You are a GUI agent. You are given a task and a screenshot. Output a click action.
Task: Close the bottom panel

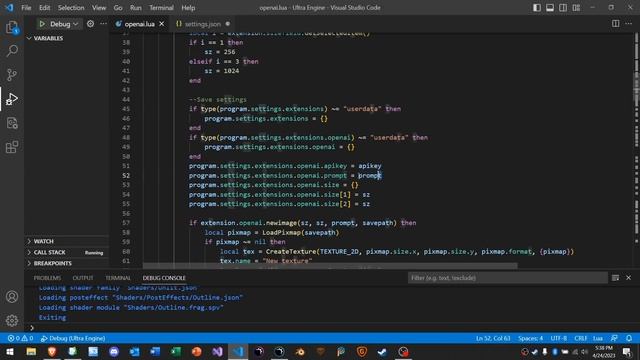click(629, 278)
